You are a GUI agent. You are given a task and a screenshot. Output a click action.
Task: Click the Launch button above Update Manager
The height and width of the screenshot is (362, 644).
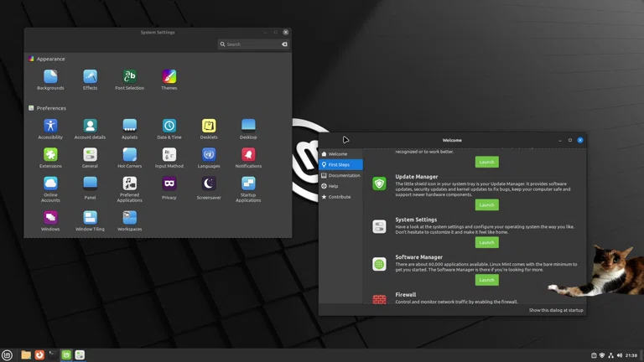coord(486,162)
